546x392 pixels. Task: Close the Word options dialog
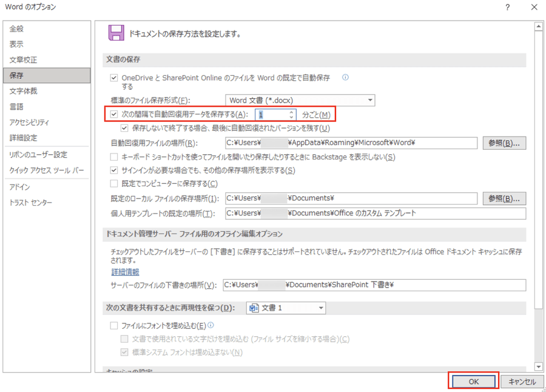coord(534,7)
